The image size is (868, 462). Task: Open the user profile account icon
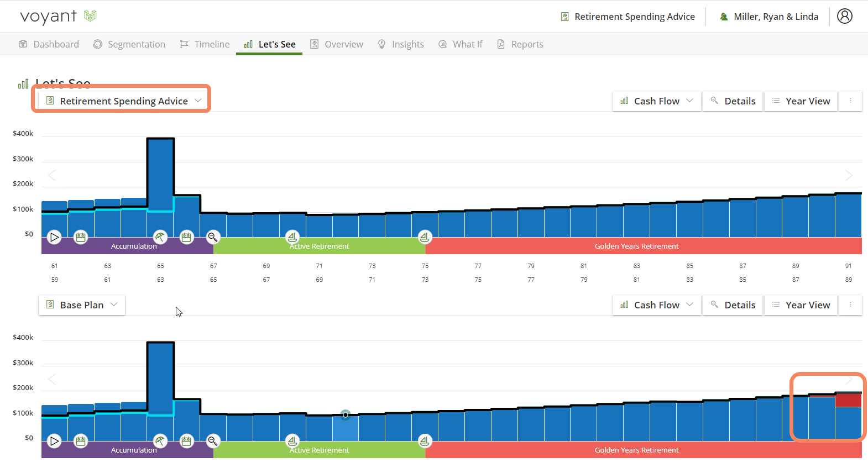(x=844, y=17)
